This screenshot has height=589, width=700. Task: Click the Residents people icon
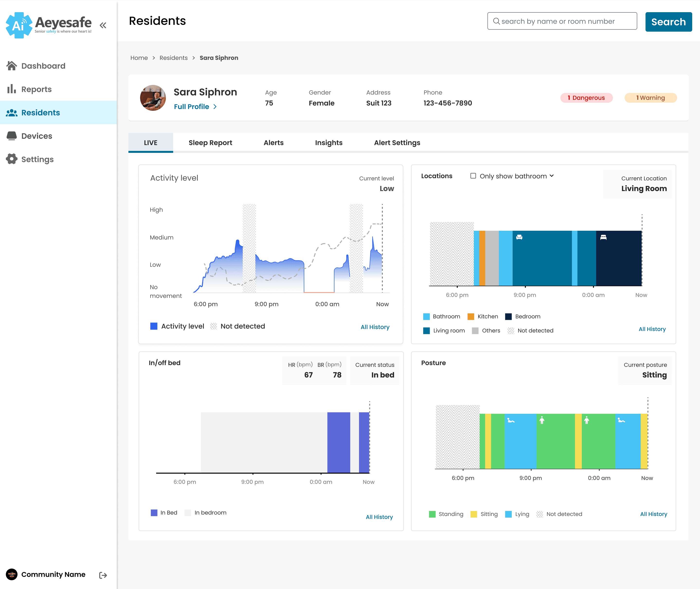point(12,112)
